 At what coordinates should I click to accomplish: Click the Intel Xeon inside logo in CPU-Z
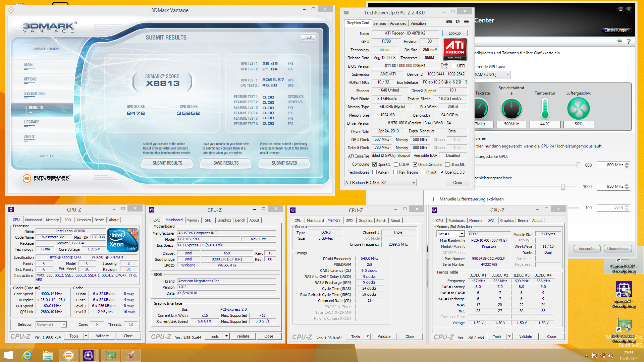123,240
